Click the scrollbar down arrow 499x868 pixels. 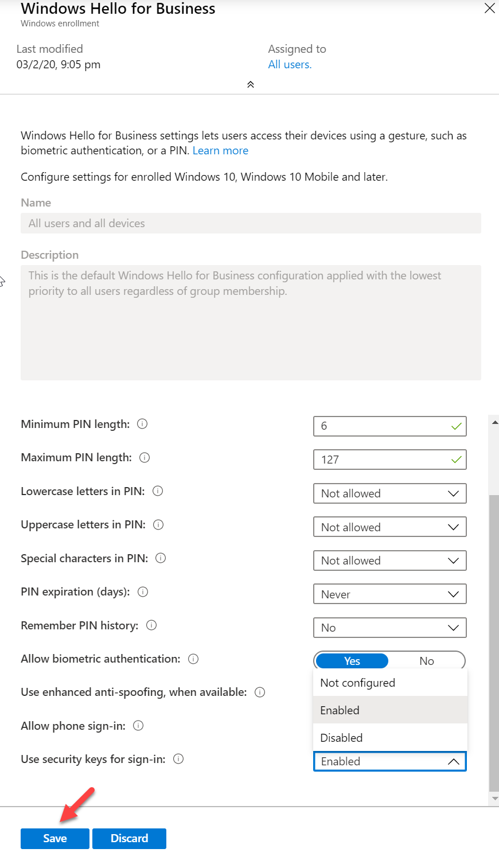(494, 798)
